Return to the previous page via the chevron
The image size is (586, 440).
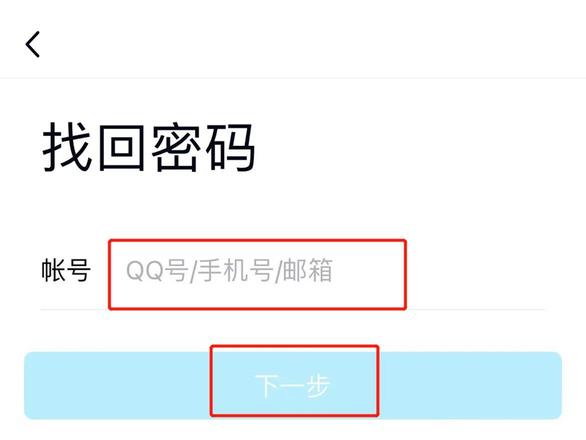click(33, 44)
